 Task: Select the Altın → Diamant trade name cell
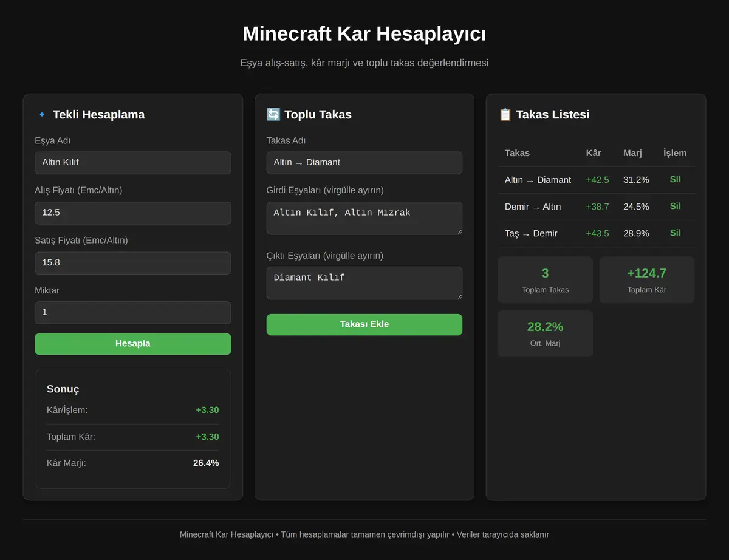click(x=538, y=180)
